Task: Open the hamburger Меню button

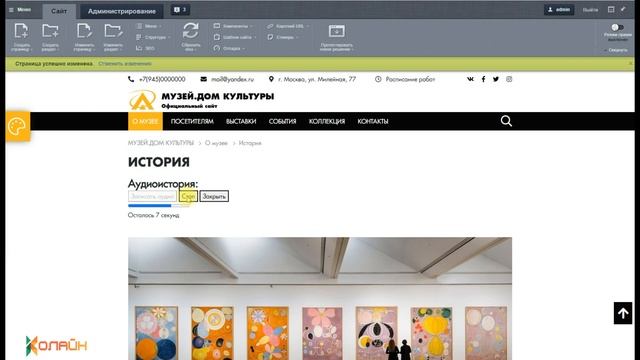Action: pos(20,9)
